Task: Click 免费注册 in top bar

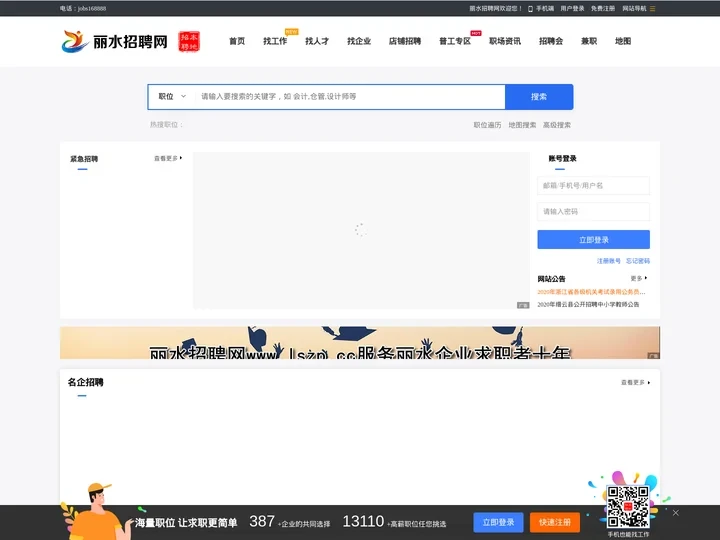Action: [x=602, y=8]
